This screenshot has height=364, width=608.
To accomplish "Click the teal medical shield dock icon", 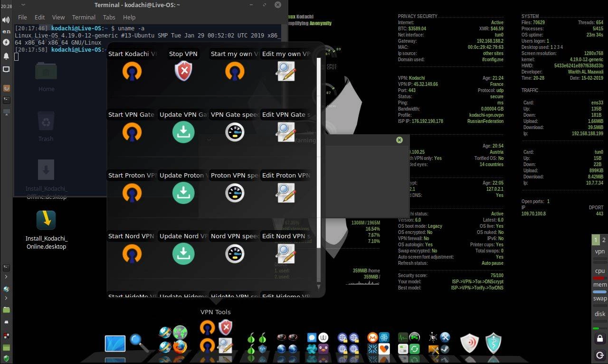I will point(494,343).
